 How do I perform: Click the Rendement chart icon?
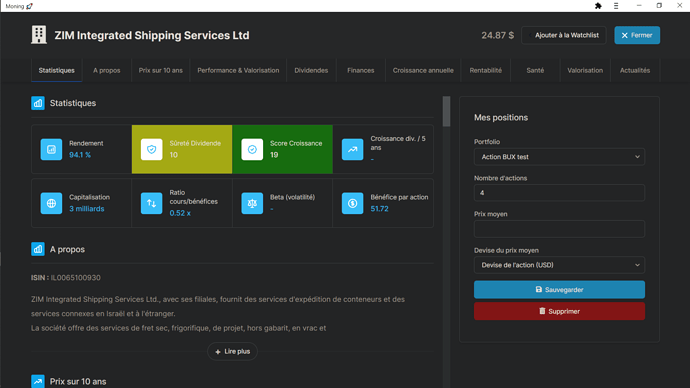click(51, 150)
